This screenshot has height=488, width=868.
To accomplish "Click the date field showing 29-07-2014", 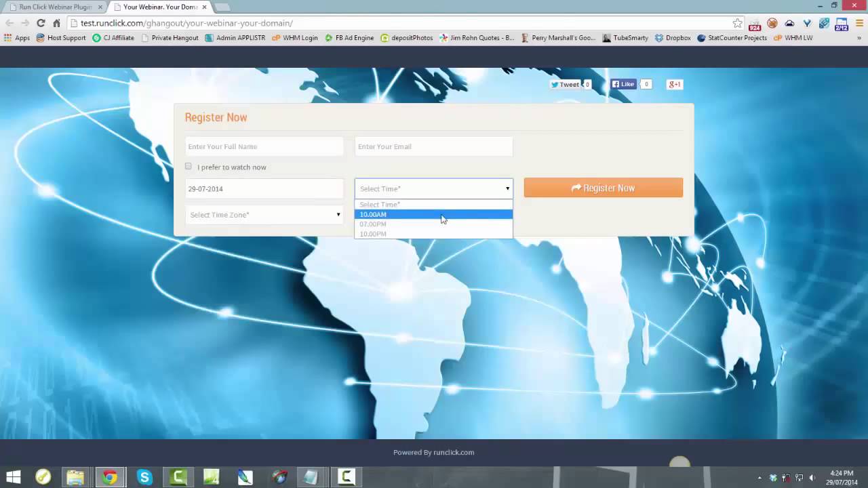I will (x=264, y=188).
